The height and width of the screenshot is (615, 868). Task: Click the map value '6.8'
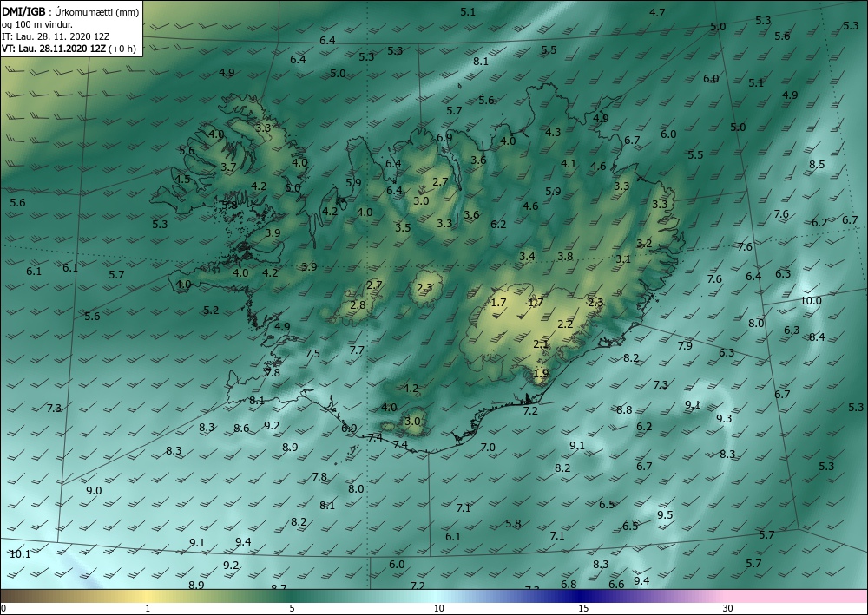(569, 584)
